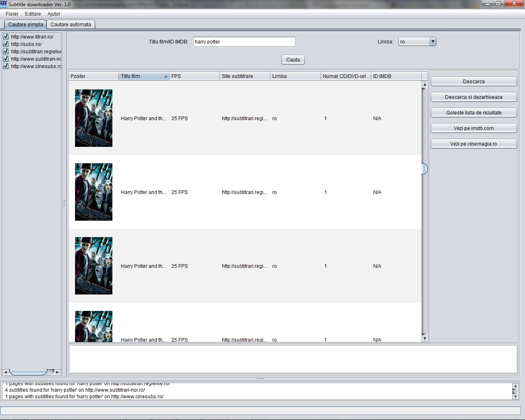Click Descarca si dezarhiveaza button
The image size is (525, 420).
[474, 97]
